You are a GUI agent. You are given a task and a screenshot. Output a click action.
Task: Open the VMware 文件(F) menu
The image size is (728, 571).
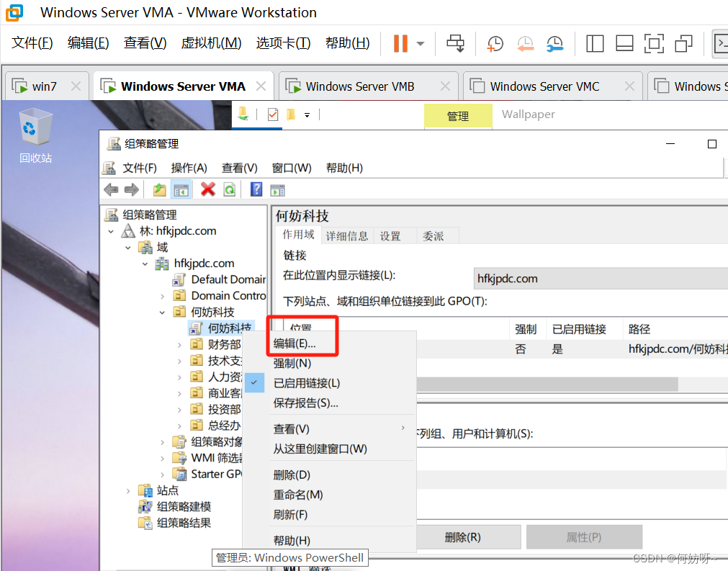32,42
